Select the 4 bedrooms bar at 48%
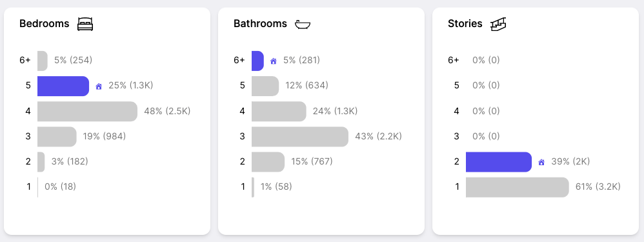This screenshot has height=242, width=644. [88, 112]
